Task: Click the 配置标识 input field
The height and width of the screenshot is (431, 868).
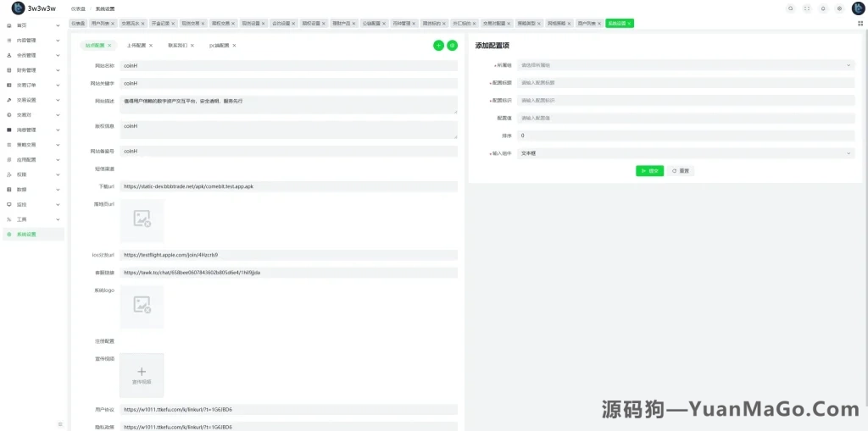Action: (686, 100)
